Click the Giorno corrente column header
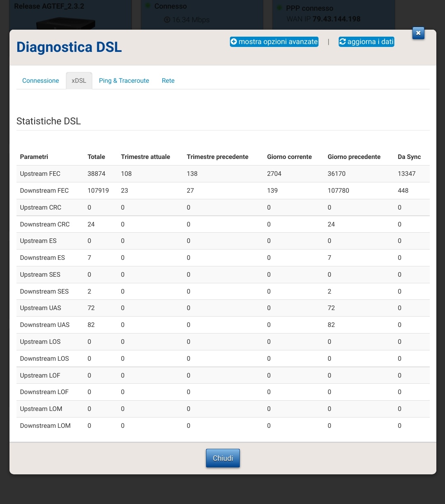The image size is (445, 504). [x=289, y=157]
